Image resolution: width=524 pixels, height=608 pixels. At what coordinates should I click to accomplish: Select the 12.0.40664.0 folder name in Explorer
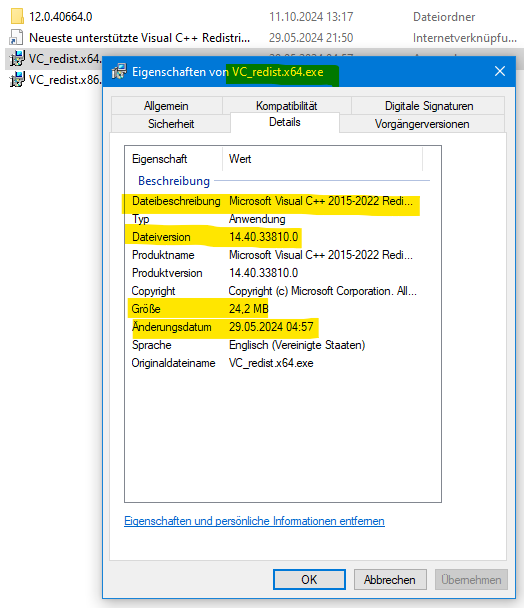[61, 17]
